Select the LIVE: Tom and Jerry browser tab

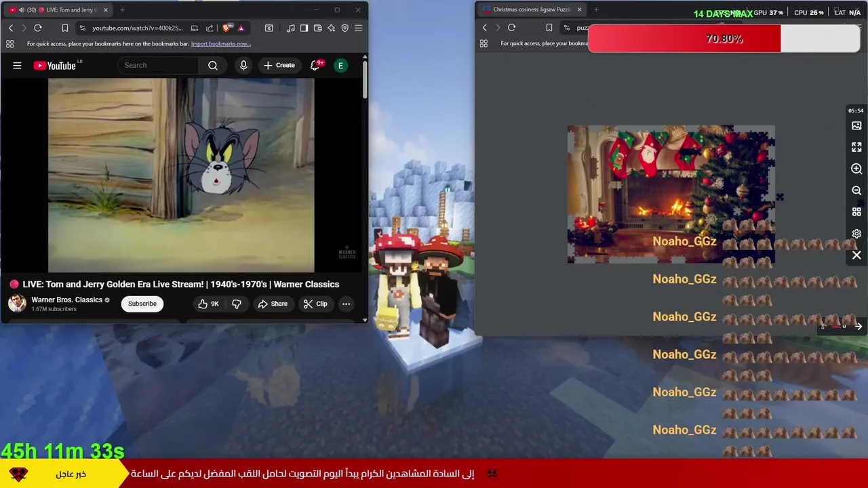(x=58, y=9)
